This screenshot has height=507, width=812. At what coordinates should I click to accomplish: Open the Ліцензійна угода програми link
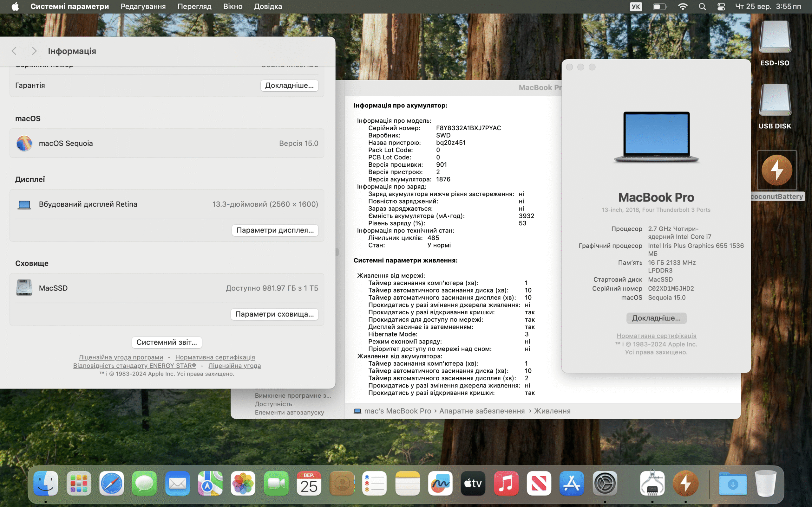coord(121,357)
